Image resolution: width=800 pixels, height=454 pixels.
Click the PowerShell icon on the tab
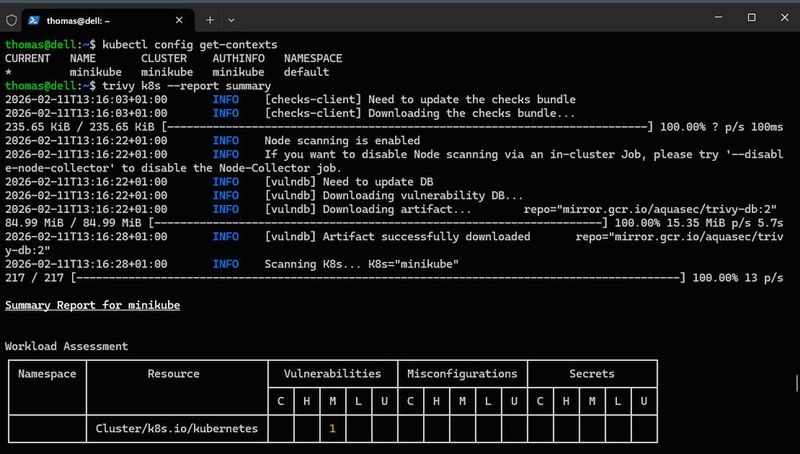pyautogui.click(x=34, y=20)
